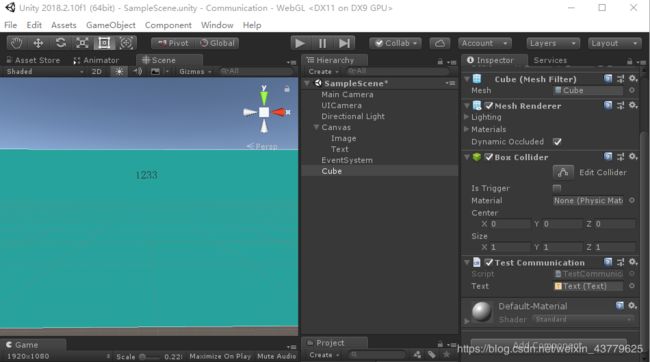This screenshot has width=650, height=362.
Task: Open the Layout dropdown
Action: 614,43
